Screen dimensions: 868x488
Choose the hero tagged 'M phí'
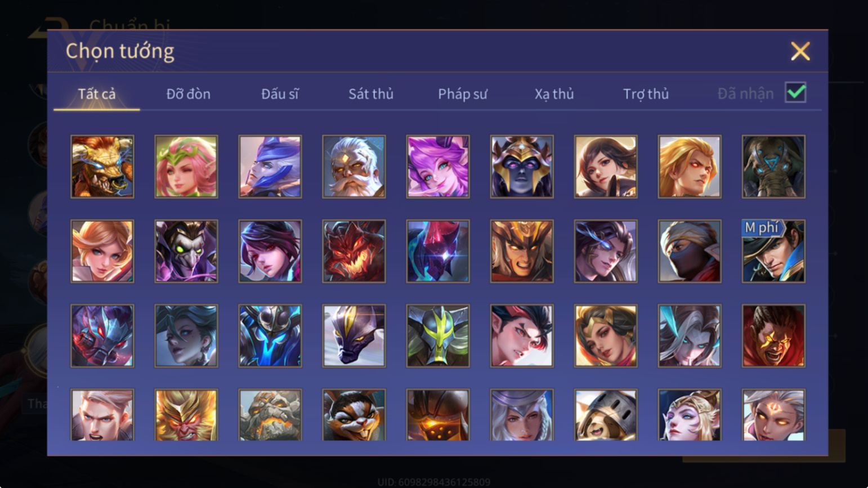[773, 251]
